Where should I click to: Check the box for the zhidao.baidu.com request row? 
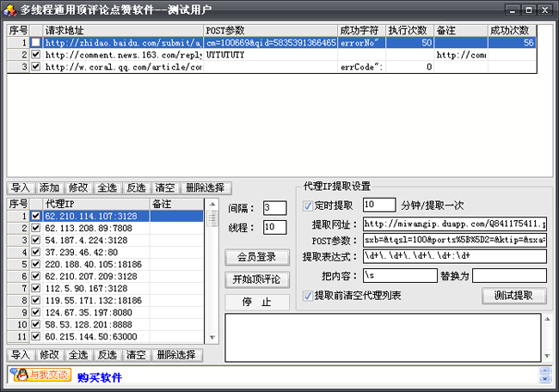[35, 43]
